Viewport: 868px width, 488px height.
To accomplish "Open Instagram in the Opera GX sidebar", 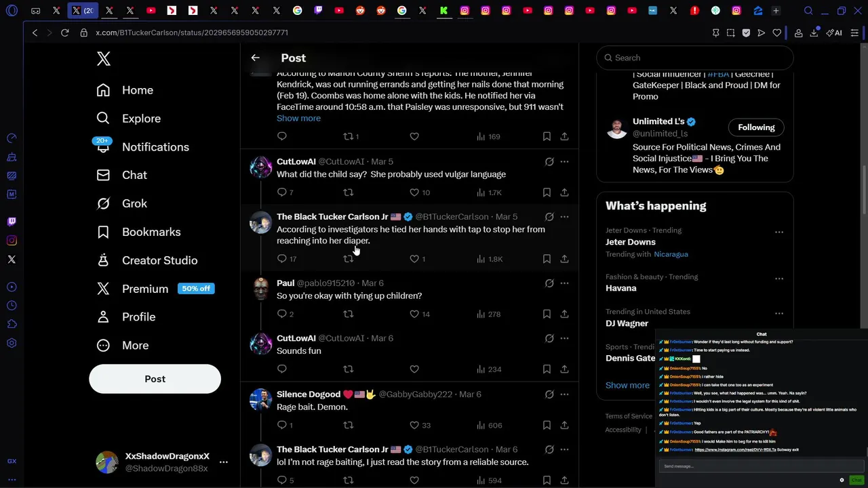I will 12,241.
